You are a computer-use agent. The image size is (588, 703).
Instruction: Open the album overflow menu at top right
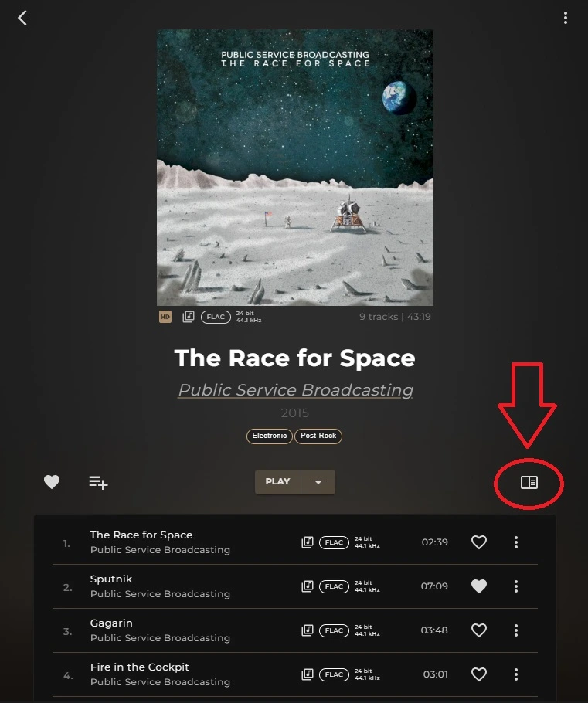pyautogui.click(x=565, y=18)
